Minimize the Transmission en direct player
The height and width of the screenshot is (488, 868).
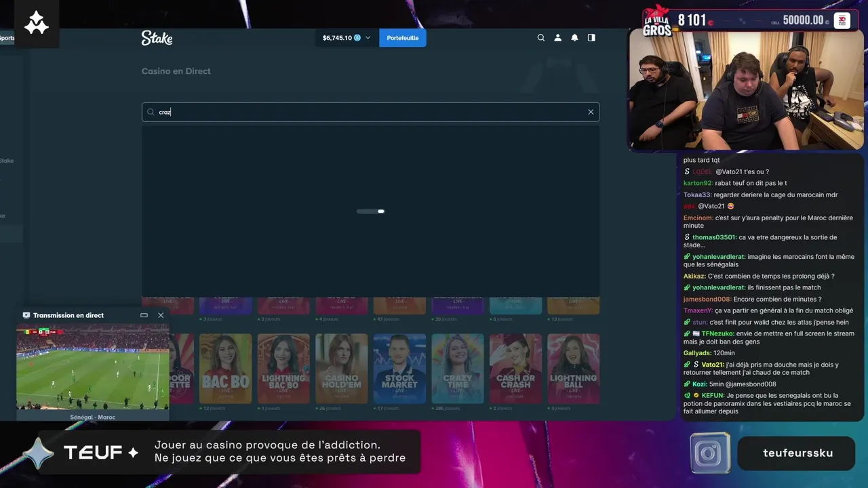pos(144,315)
